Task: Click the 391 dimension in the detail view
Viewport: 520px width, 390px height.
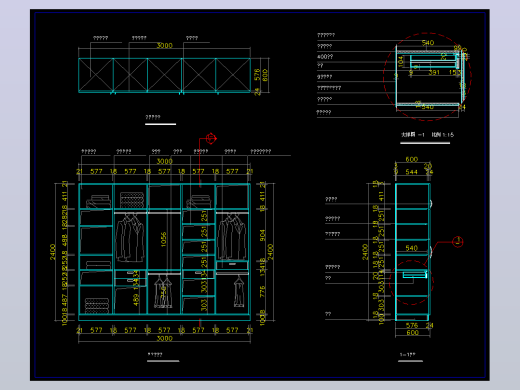Action: point(434,72)
